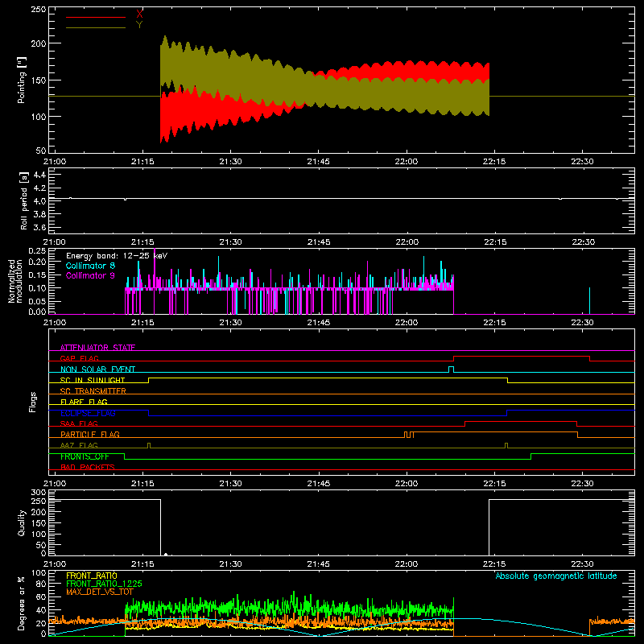Click the orange MAX_DET_VS_TOT legend text
The height and width of the screenshot is (644, 644).
click(100, 592)
